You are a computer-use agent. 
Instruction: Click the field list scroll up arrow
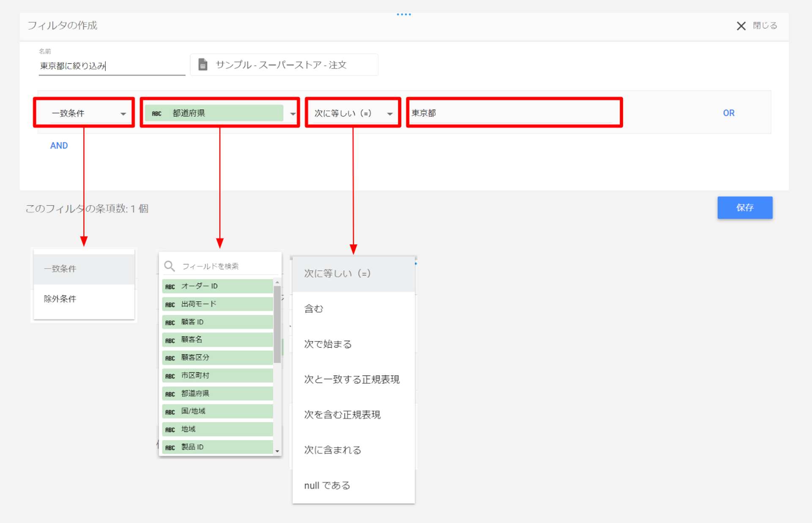coord(277,282)
